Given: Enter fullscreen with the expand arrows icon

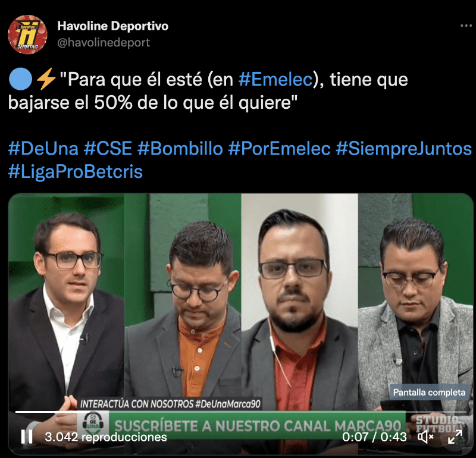Looking at the screenshot, I should coord(455,437).
